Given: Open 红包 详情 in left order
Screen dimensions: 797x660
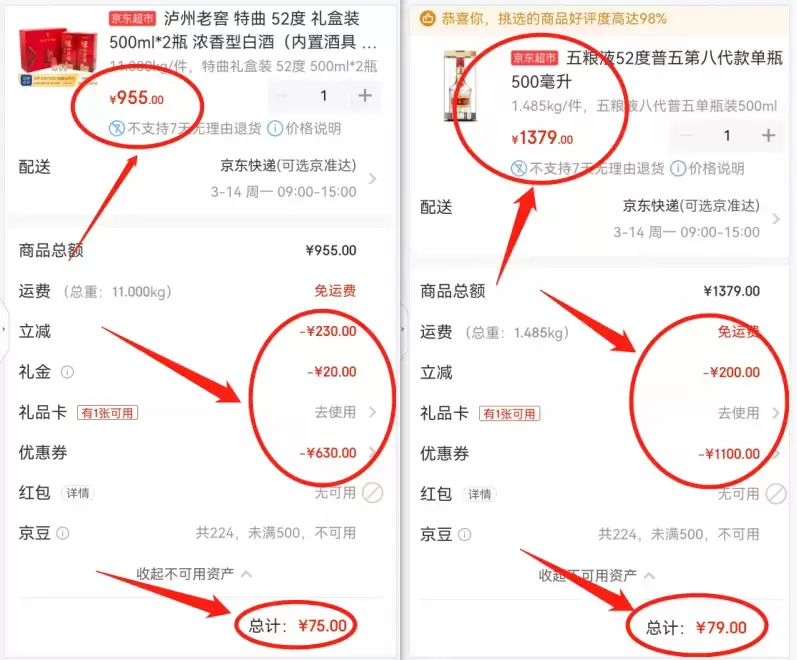Looking at the screenshot, I should click(78, 493).
